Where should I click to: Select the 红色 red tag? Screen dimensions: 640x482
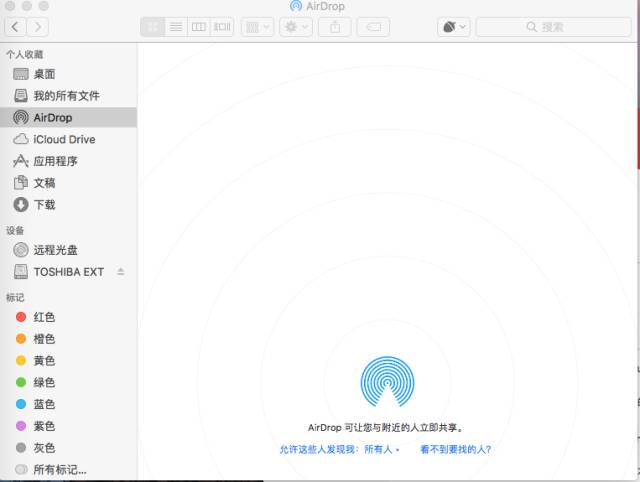(x=44, y=317)
